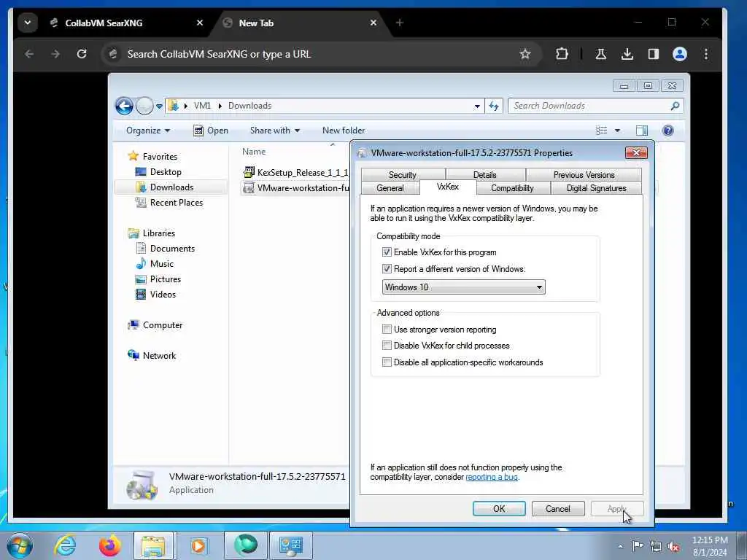Select the KexSetup_Release file
The height and width of the screenshot is (560, 747).
[x=295, y=172]
